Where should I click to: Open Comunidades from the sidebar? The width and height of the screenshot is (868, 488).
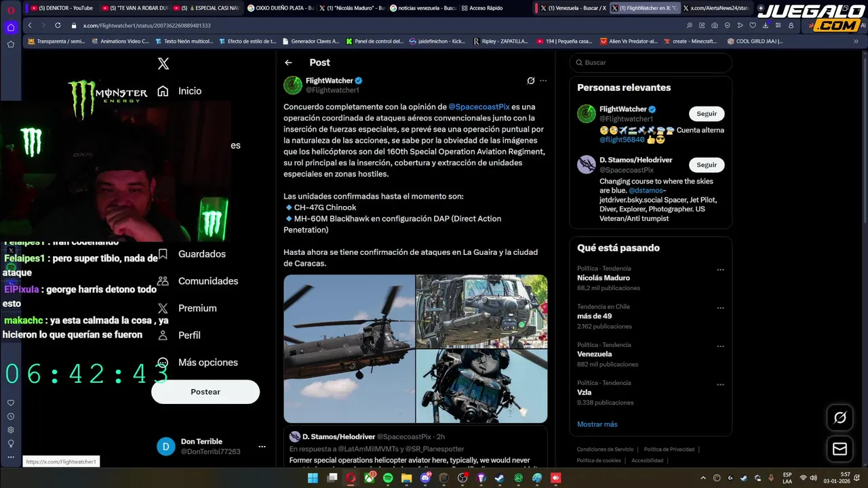pos(197,281)
